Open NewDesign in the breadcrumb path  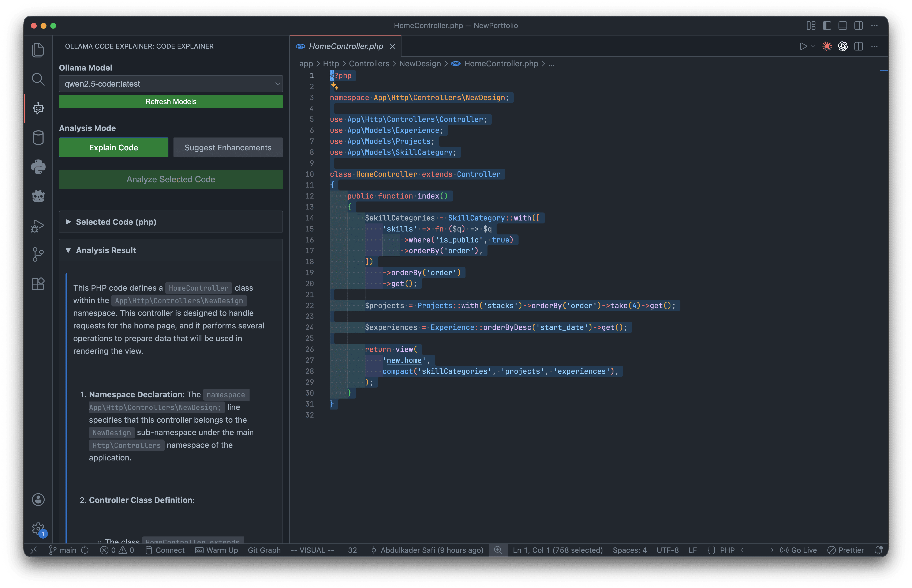point(420,64)
